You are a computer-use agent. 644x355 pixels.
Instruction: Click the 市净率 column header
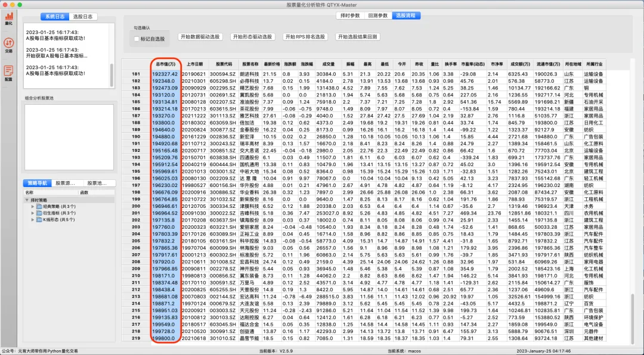pyautogui.click(x=497, y=64)
